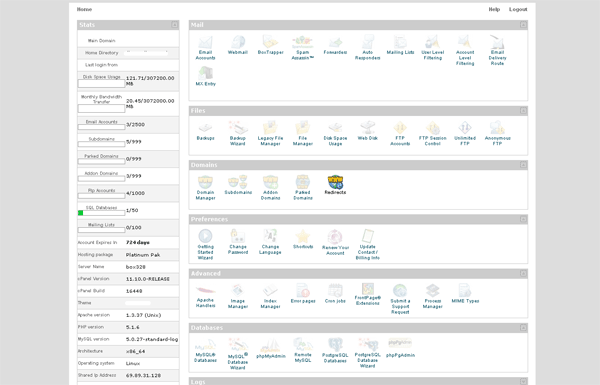
Task: Click the SQL Databases usage bar
Action: click(x=101, y=213)
